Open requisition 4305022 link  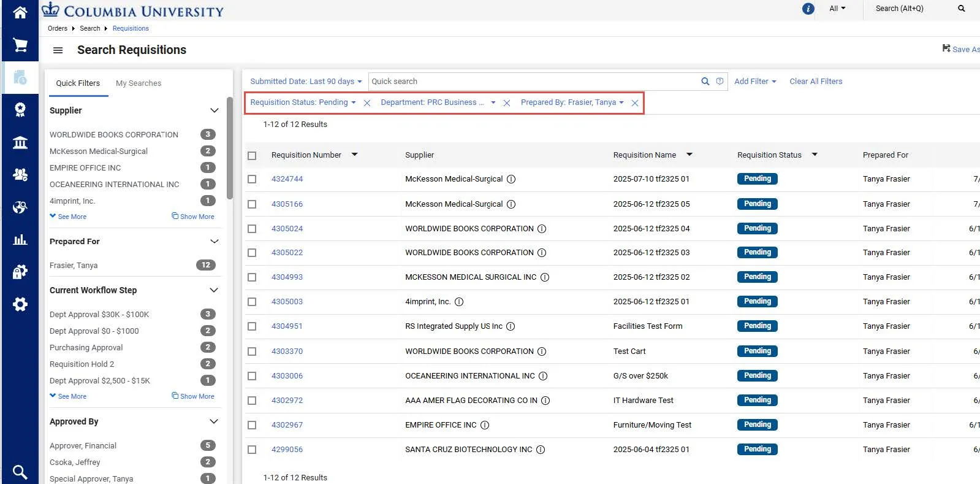point(287,253)
